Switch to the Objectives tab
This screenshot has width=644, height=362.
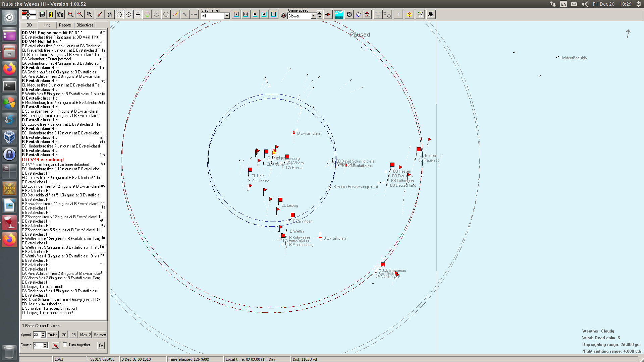85,25
